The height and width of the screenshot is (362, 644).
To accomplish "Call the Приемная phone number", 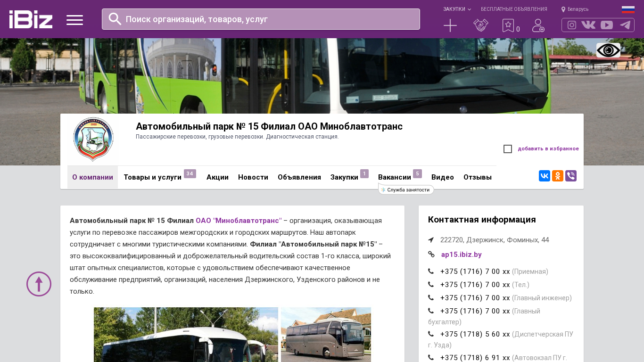I will tap(475, 271).
